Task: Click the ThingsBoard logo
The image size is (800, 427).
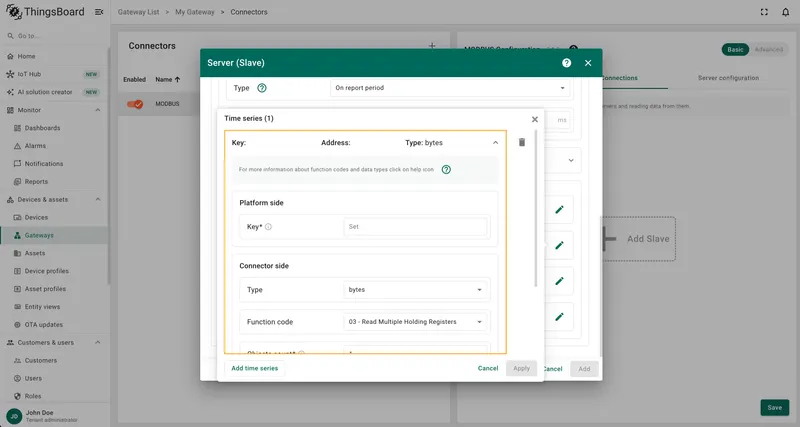Action: (x=45, y=12)
